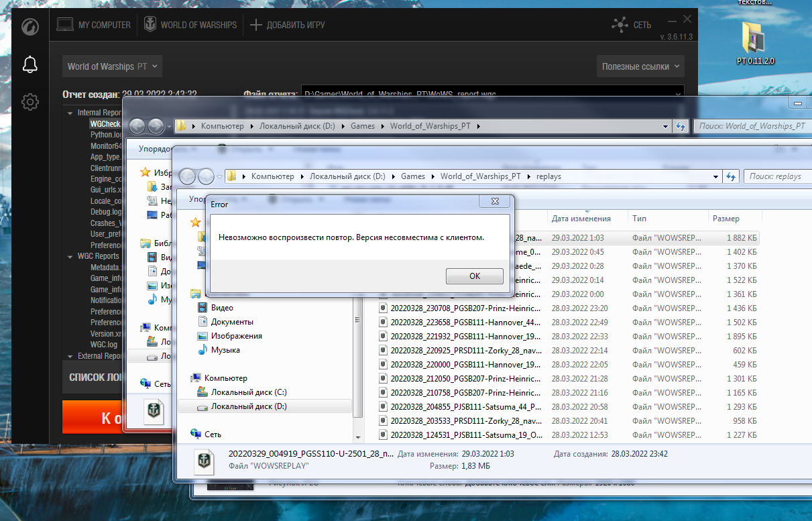Click ДОБАВИТЬ ИГРУ (add game)
This screenshot has width=812, height=521.
tap(288, 25)
